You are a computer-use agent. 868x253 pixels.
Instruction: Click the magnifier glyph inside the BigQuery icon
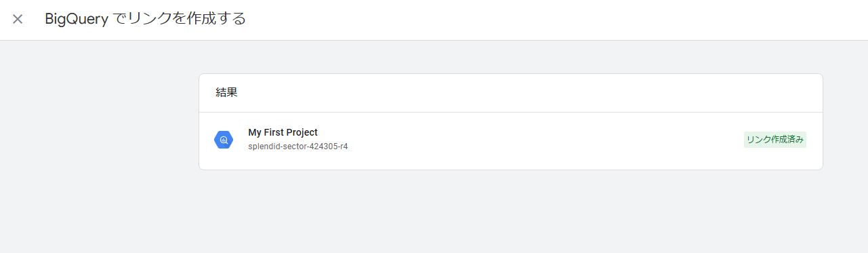[224, 140]
